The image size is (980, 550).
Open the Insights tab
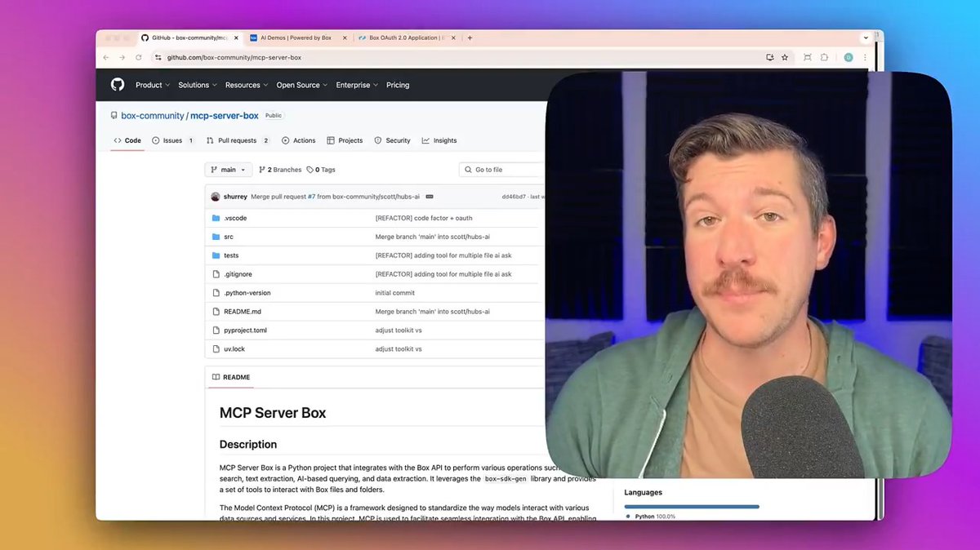pos(439,140)
